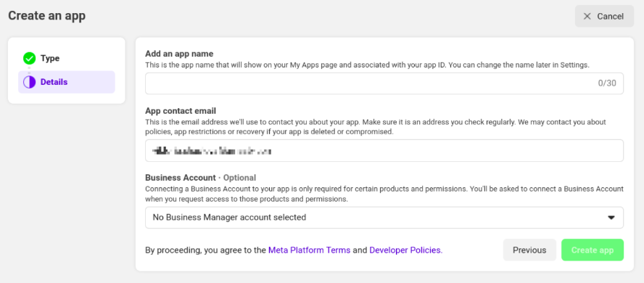Screen dimensions: 644x283
Task: Open the 'No Business Manager account selected' dropdown
Action: click(384, 217)
